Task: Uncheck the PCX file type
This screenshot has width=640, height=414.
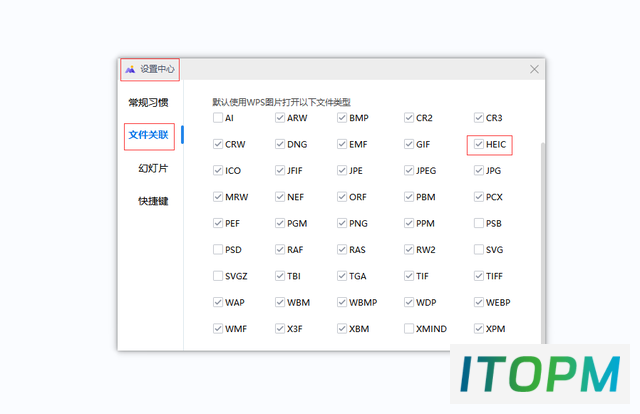Action: [479, 197]
